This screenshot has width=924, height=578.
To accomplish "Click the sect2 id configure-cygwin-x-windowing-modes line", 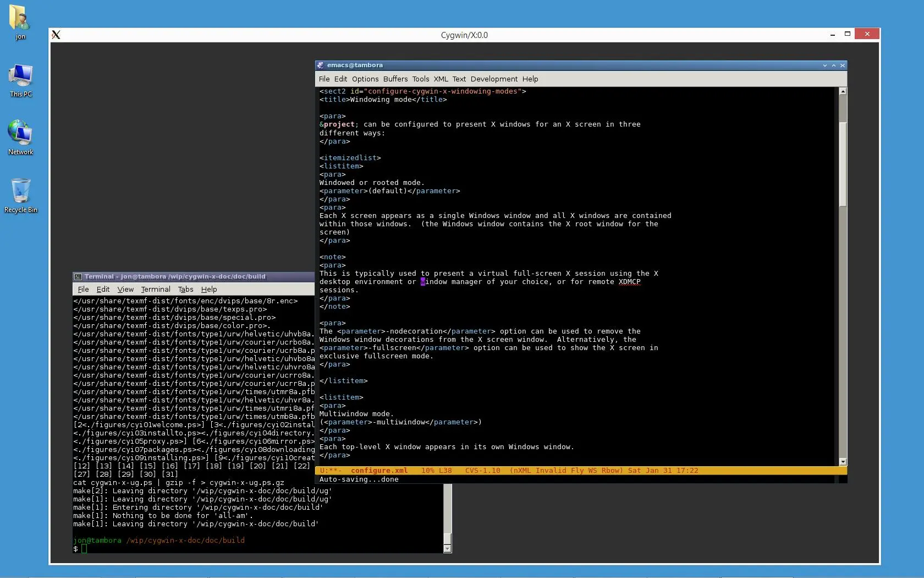I will (422, 91).
